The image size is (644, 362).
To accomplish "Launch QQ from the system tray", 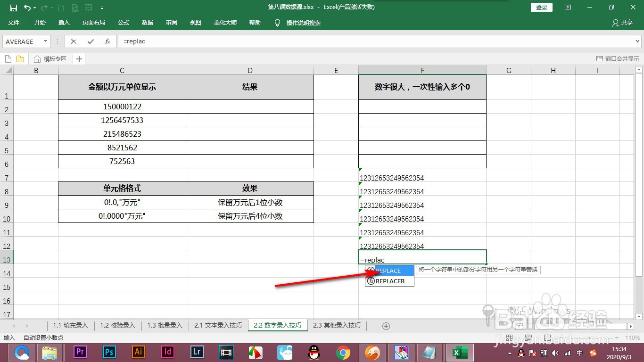I will (520, 353).
